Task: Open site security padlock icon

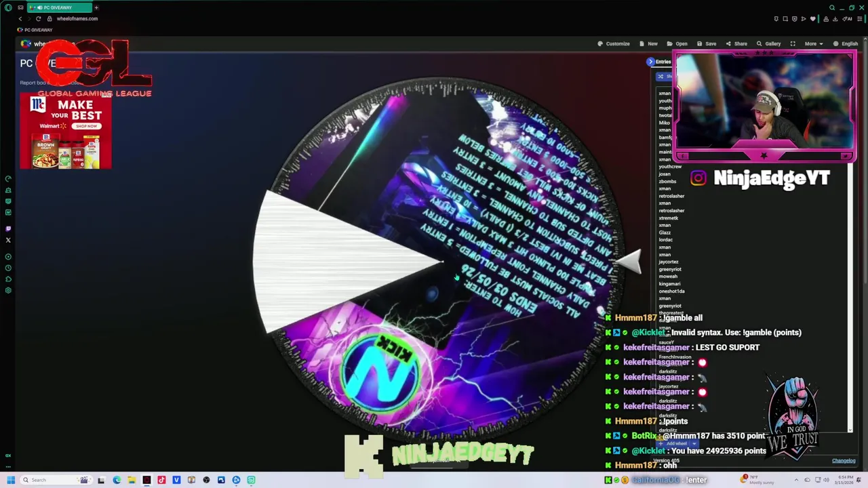Action: (50, 18)
